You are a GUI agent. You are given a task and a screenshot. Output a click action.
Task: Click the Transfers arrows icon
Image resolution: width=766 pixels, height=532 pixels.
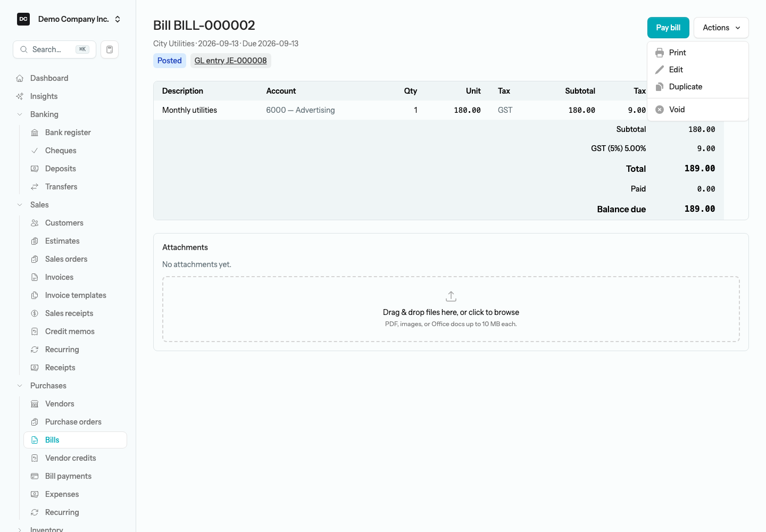point(35,187)
